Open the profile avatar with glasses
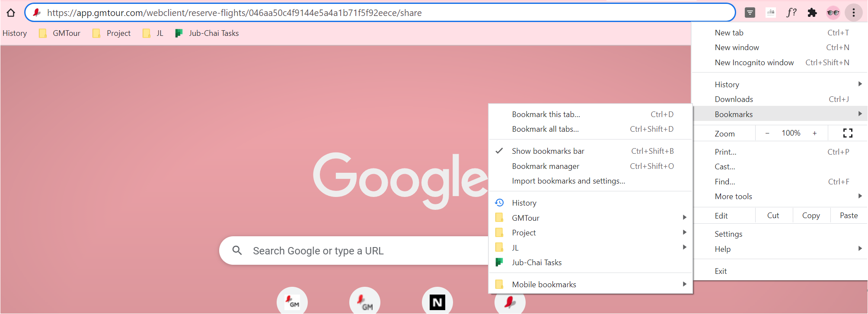 tap(833, 13)
